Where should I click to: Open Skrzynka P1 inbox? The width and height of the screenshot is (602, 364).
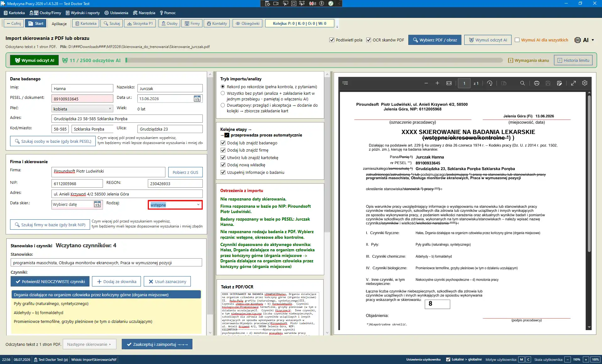(x=140, y=24)
